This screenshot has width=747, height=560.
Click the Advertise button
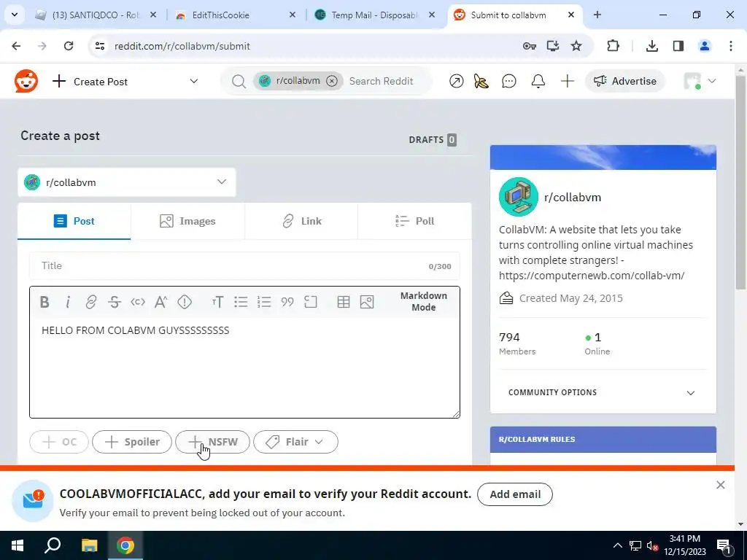coord(625,81)
